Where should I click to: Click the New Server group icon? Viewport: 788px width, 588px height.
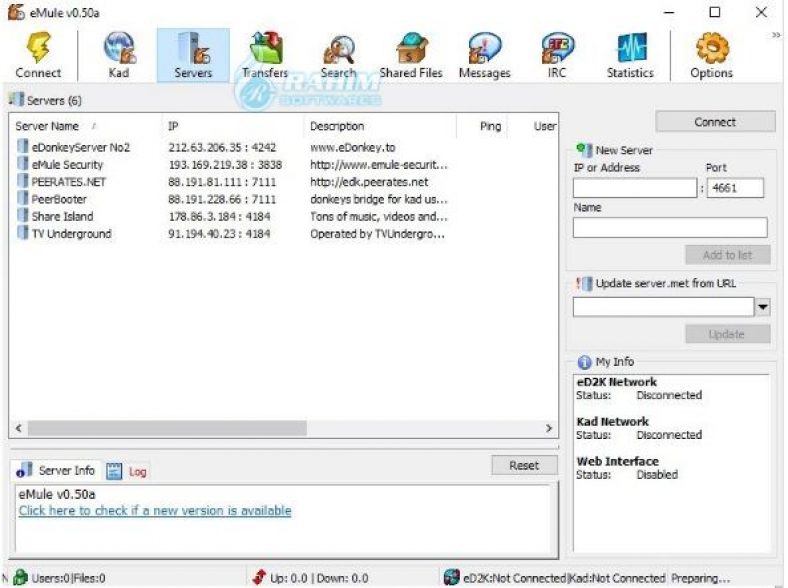coord(584,149)
